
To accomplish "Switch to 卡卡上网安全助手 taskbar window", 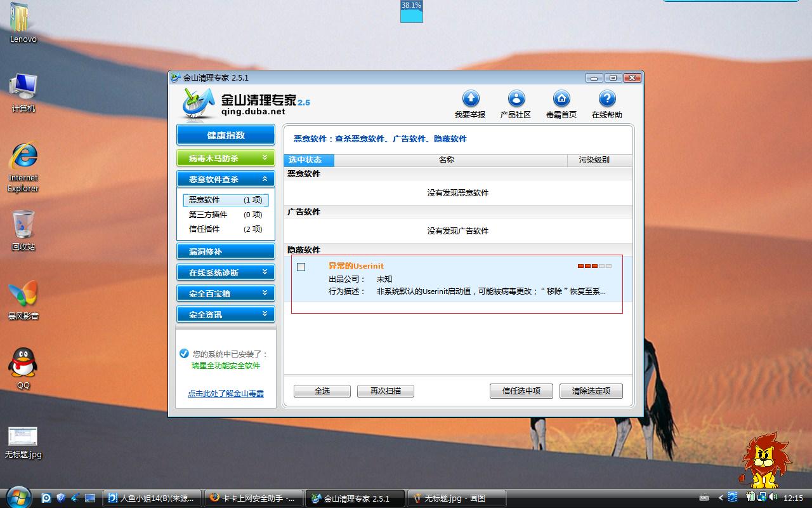I will click(254, 498).
